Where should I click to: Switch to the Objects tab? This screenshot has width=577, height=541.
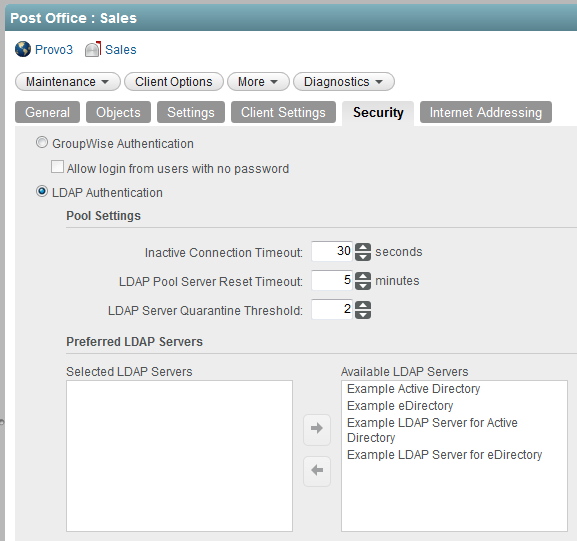click(118, 112)
